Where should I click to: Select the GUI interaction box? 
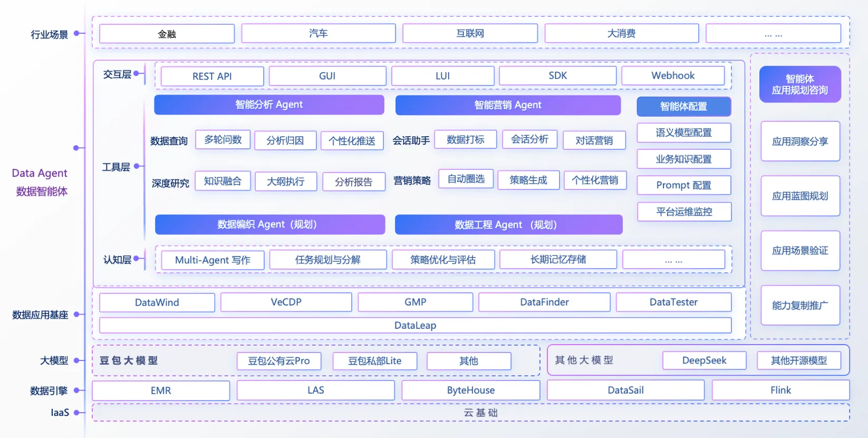327,76
